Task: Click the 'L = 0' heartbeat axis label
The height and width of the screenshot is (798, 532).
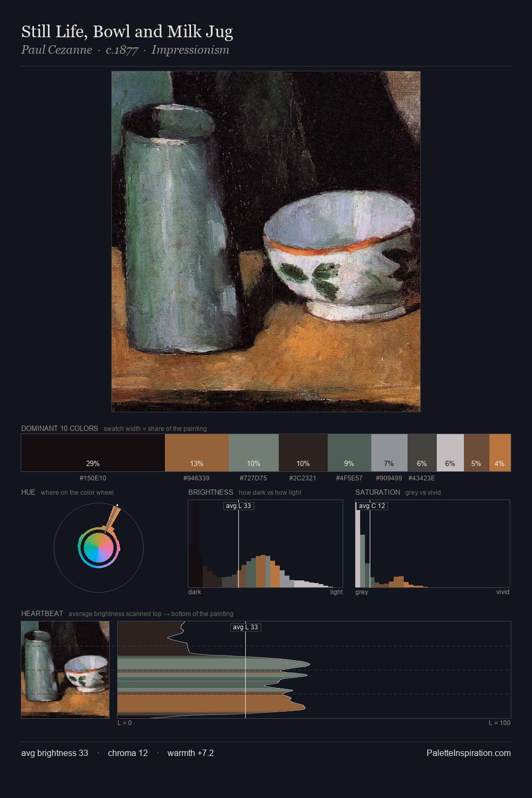Action: (x=124, y=723)
